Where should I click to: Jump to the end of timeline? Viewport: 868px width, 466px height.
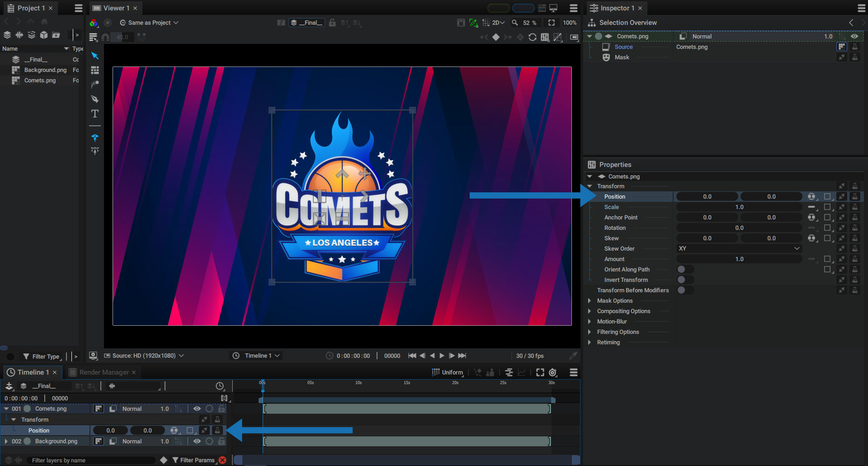462,356
